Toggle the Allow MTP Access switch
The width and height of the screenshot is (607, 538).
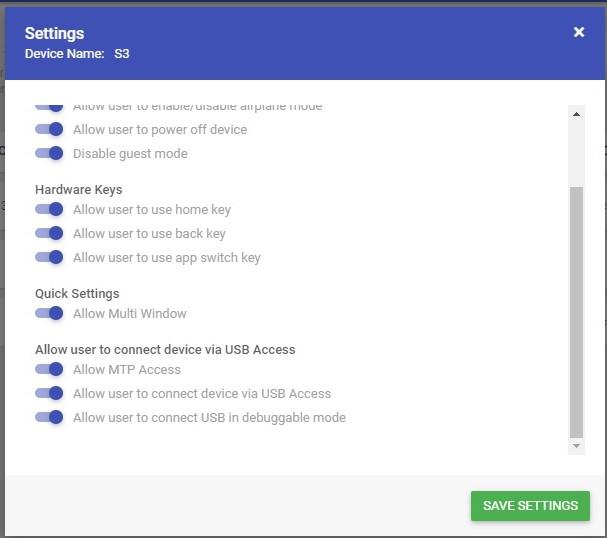click(49, 369)
